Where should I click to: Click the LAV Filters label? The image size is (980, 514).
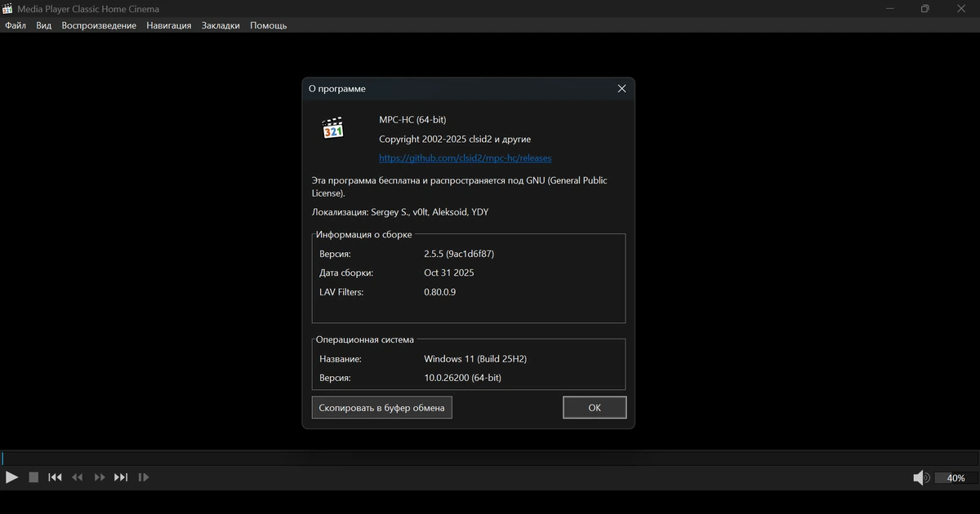341,292
